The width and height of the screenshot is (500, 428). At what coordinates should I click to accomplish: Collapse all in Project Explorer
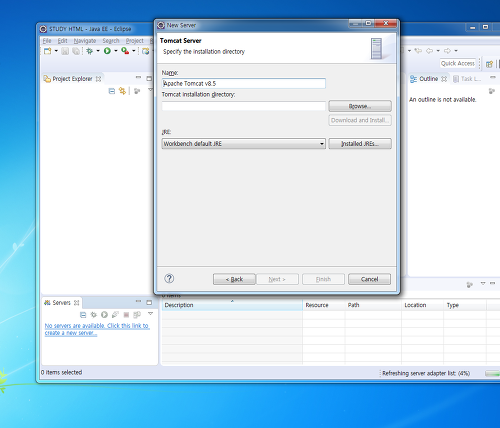click(x=112, y=91)
